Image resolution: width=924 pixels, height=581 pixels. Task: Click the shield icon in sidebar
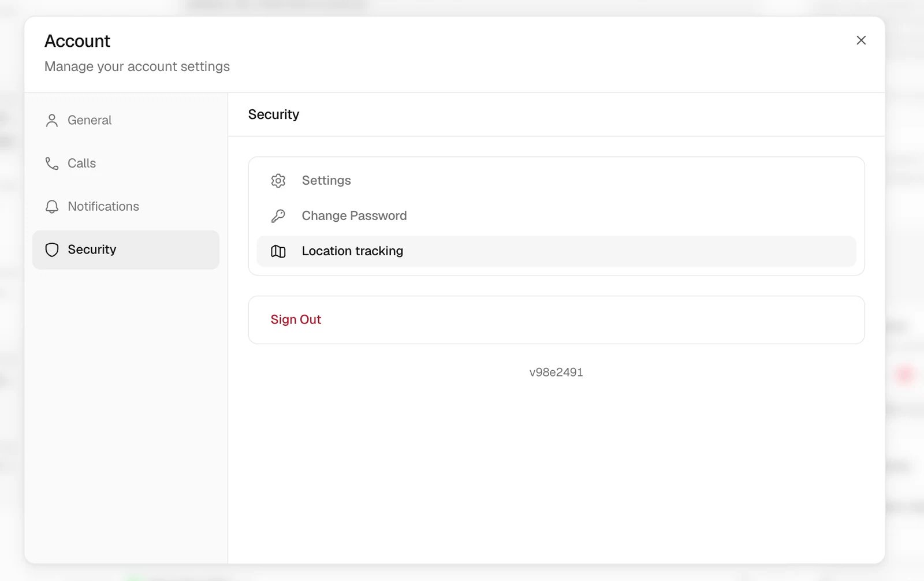point(52,249)
